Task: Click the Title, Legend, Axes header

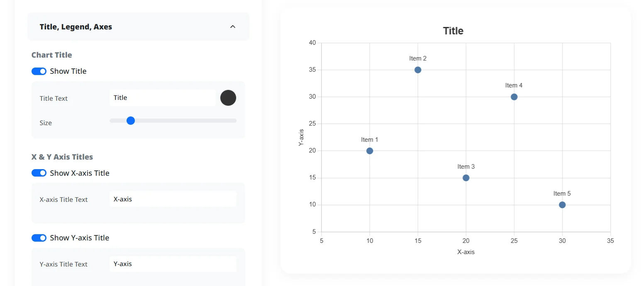Action: (138, 27)
